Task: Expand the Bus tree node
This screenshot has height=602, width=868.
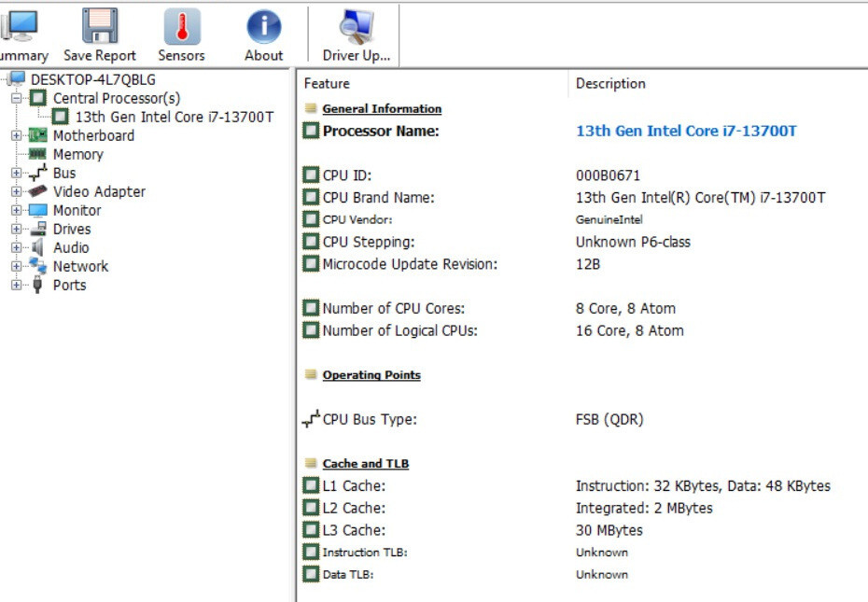Action: (x=17, y=173)
